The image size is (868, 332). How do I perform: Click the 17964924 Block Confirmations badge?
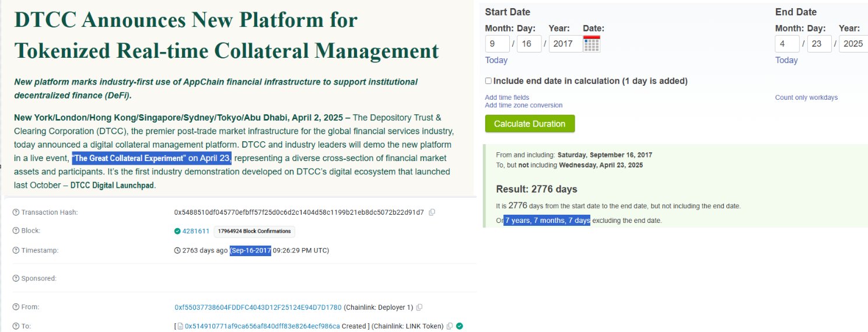(254, 231)
